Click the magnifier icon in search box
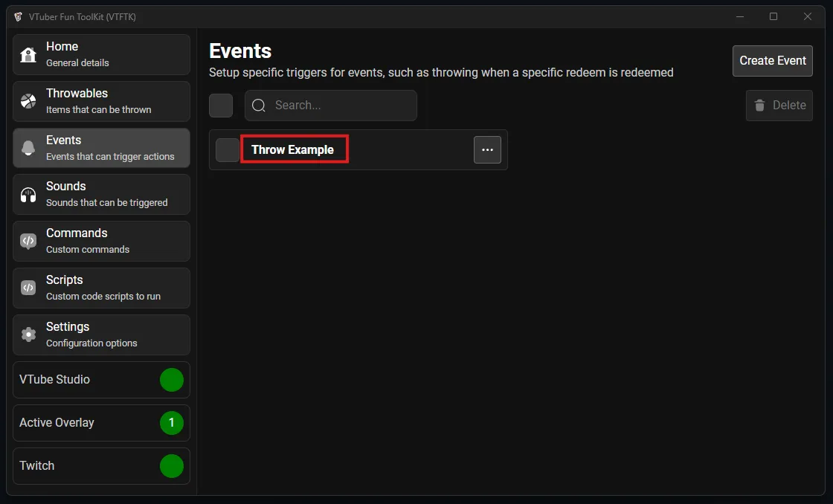 click(x=259, y=106)
